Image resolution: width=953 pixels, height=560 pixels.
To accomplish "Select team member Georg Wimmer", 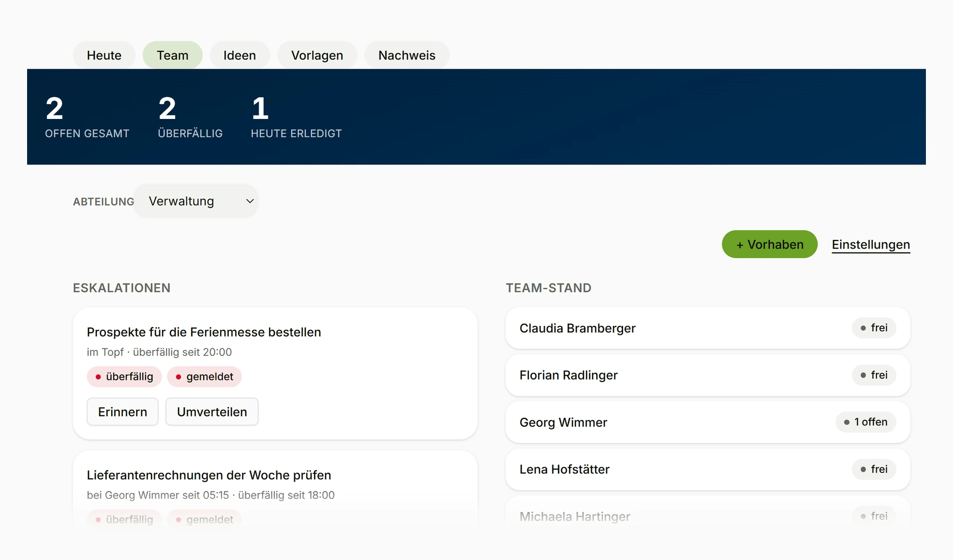I will pos(708,422).
